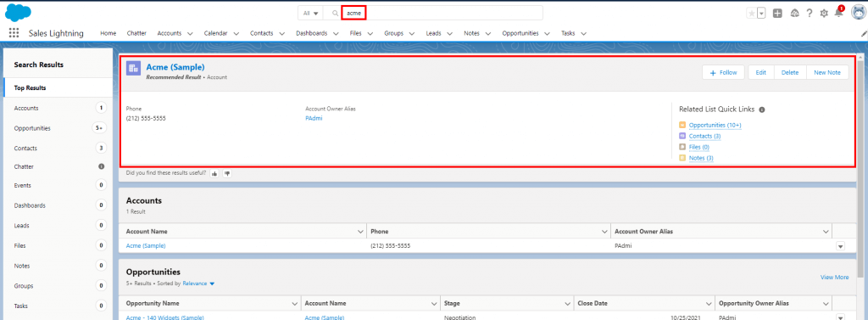Open the Tasks tab dropdown chevron
This screenshot has width=868, height=320.
pos(583,33)
